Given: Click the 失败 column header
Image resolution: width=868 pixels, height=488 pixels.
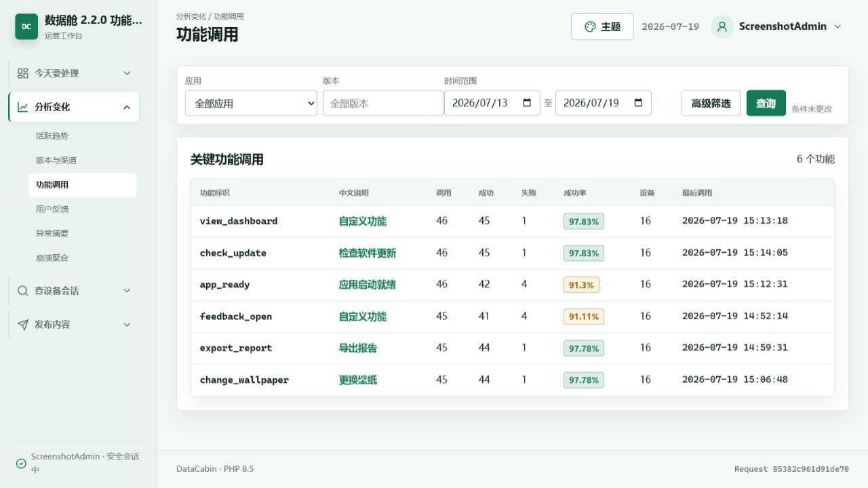Looking at the screenshot, I should (529, 193).
